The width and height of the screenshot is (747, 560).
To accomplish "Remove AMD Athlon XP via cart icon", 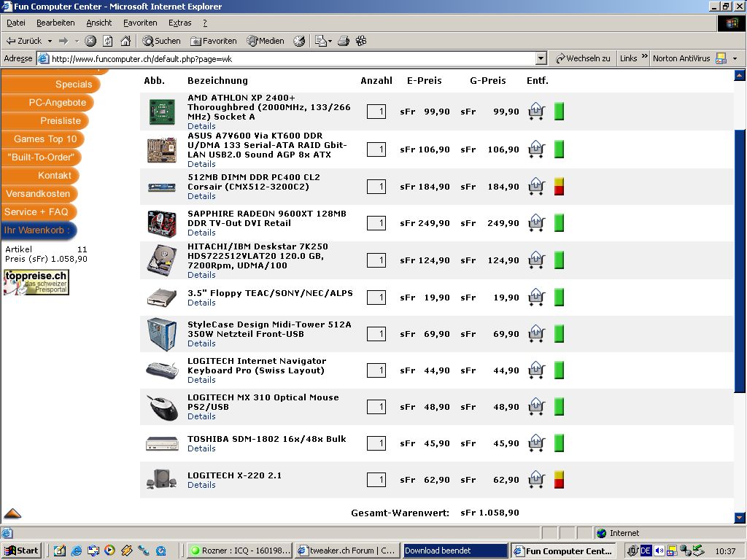I will (536, 112).
